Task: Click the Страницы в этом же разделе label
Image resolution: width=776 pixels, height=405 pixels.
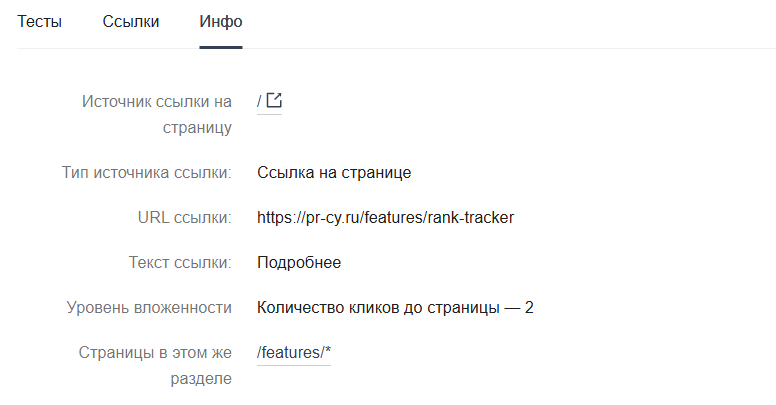Action: pyautogui.click(x=155, y=365)
